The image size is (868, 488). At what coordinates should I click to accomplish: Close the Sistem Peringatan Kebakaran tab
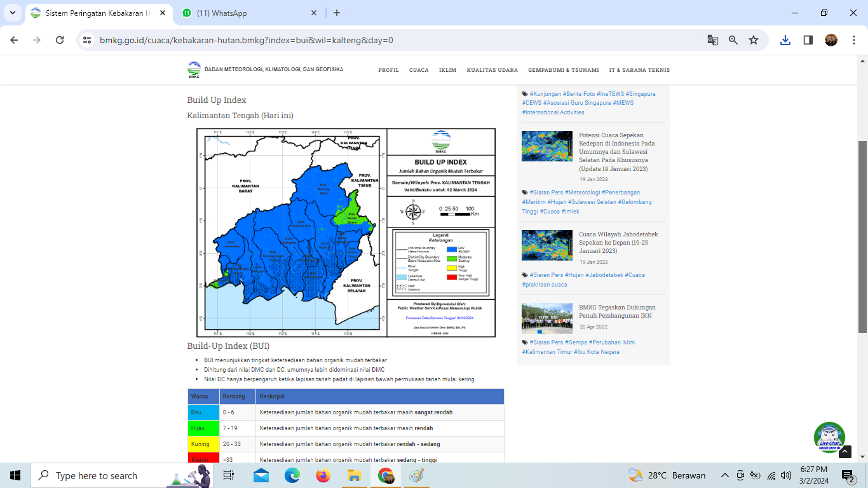pos(162,13)
